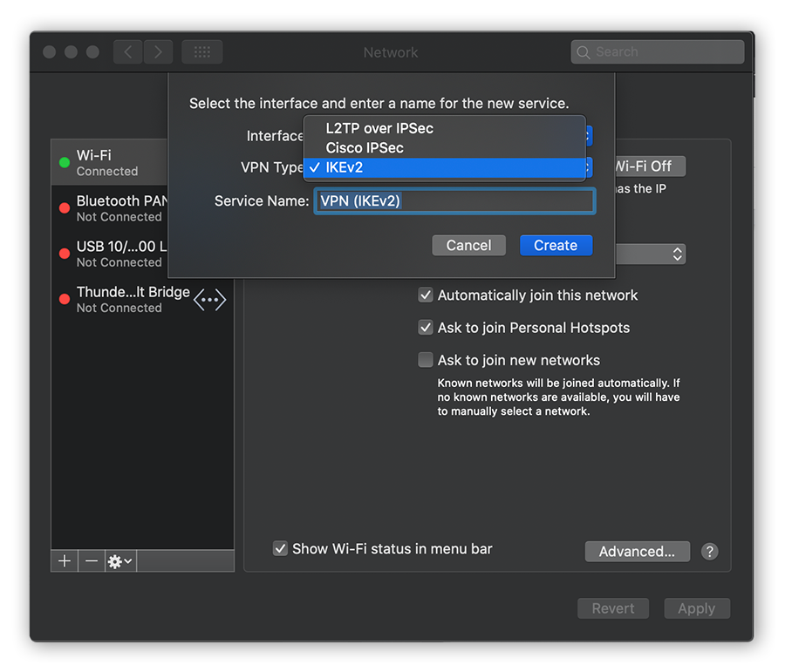Open Advanced Wi-Fi settings
Screen dimensions: 785x672
pos(637,552)
